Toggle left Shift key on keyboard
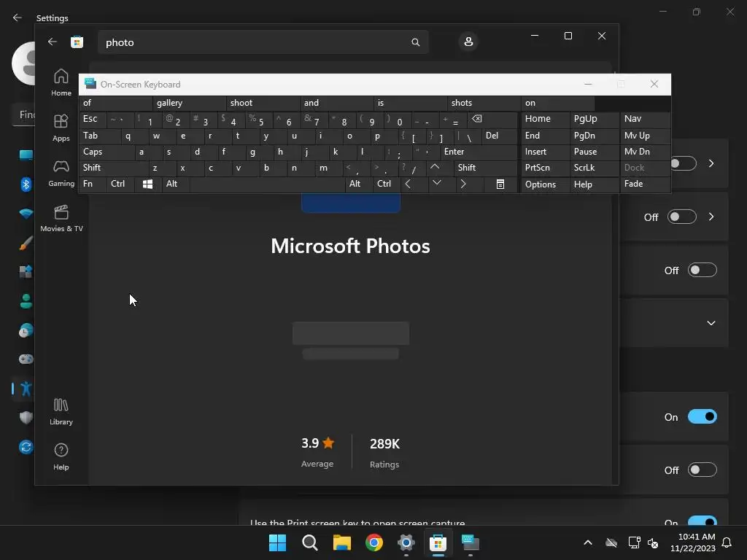Screen dimensions: 747x560 113,168
